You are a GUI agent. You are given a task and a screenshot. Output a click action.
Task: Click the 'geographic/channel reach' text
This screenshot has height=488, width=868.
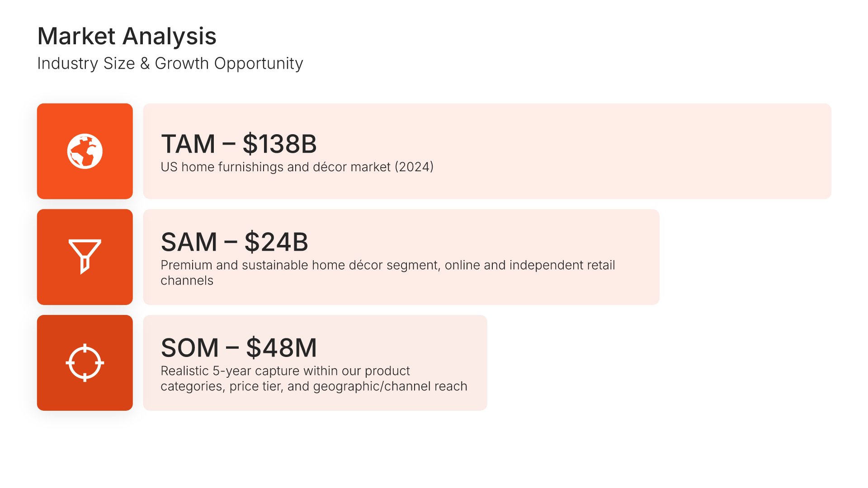(390, 386)
